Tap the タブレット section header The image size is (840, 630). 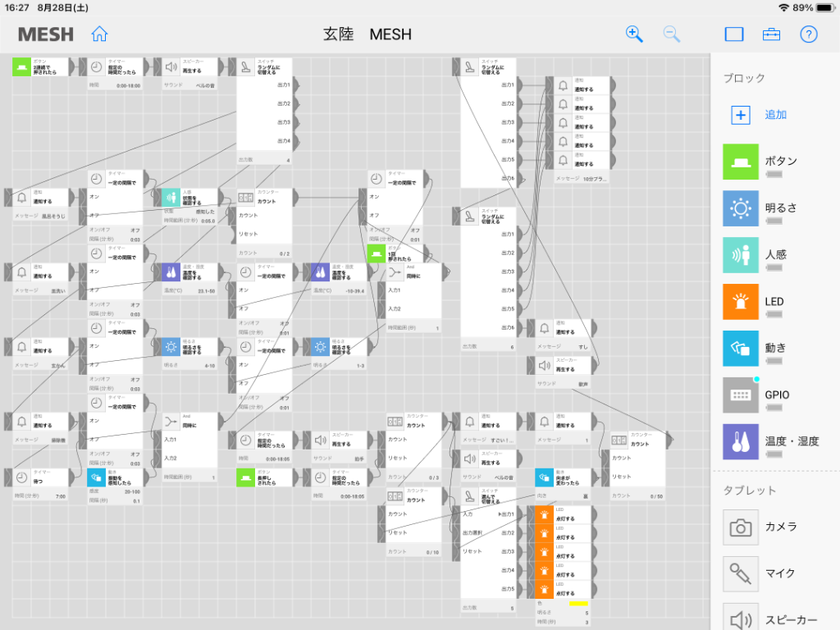pyautogui.click(x=750, y=491)
